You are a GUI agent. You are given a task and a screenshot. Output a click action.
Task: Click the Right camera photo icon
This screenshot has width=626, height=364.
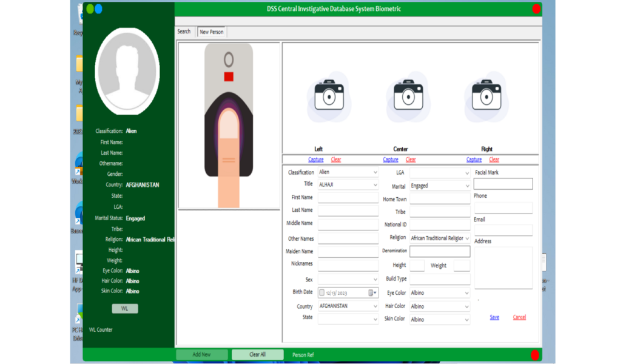486,95
